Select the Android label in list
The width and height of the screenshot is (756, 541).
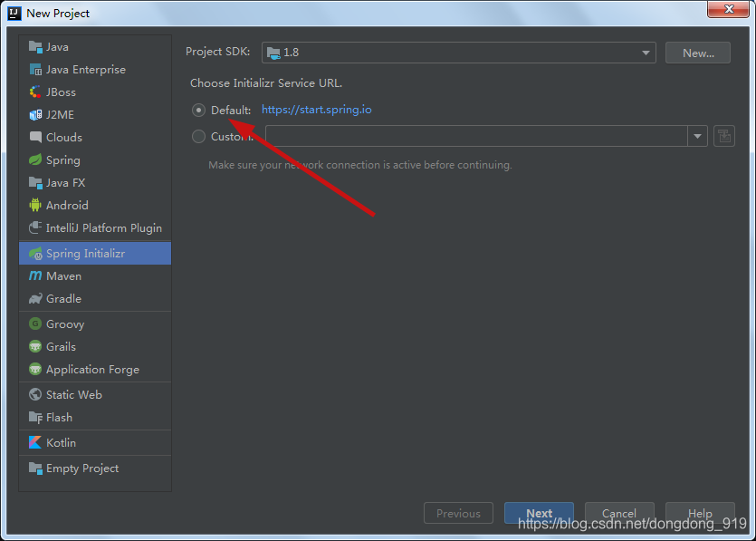67,205
